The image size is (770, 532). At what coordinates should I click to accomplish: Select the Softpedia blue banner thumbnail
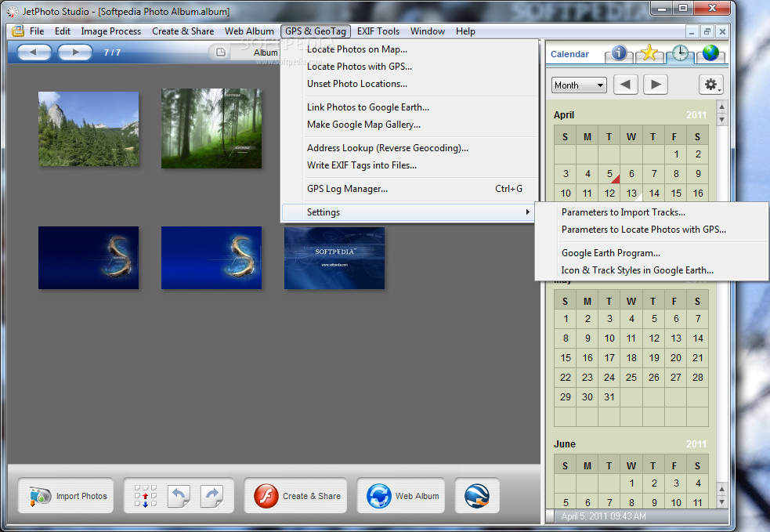coord(334,258)
